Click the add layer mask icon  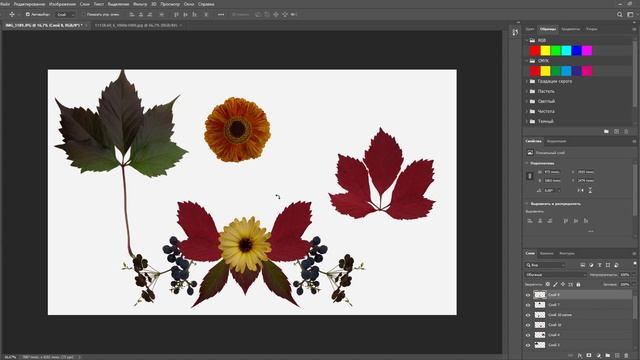click(589, 356)
